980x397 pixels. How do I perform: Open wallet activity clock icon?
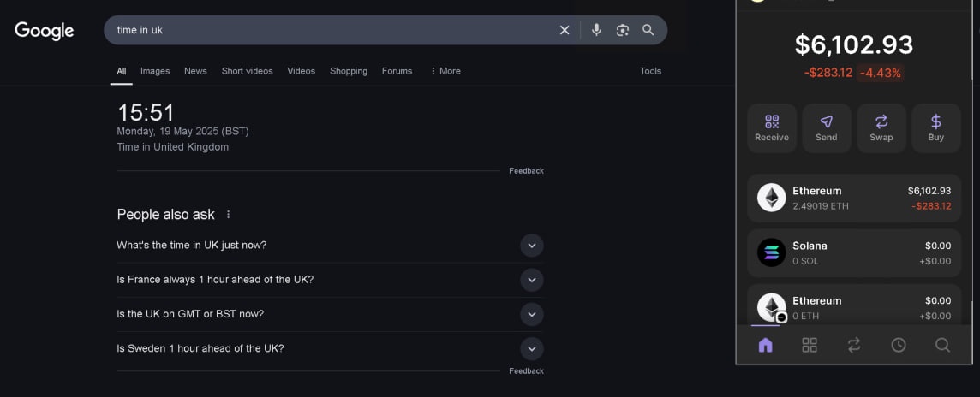[x=899, y=345]
